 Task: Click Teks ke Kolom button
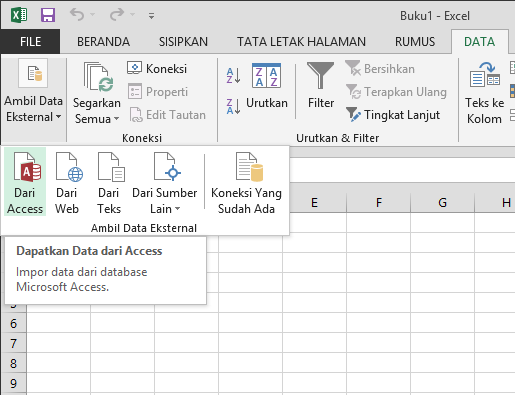tap(484, 93)
